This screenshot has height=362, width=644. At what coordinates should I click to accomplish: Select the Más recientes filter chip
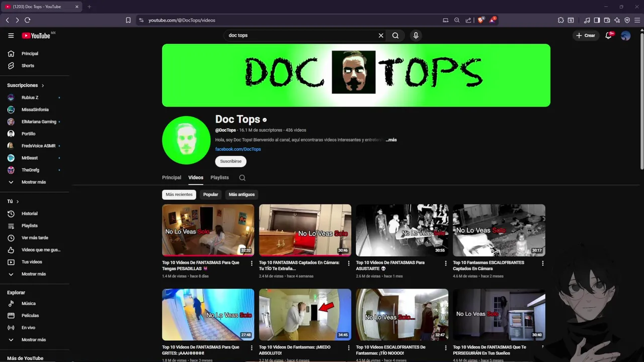click(179, 195)
